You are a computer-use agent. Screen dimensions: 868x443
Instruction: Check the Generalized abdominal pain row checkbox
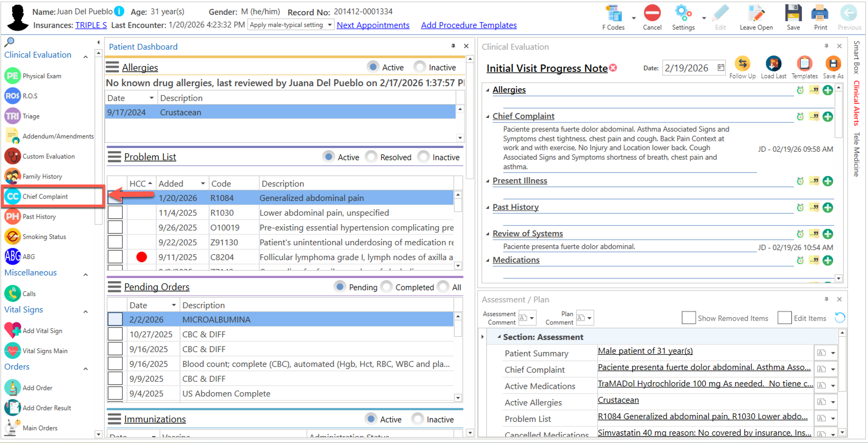(115, 198)
